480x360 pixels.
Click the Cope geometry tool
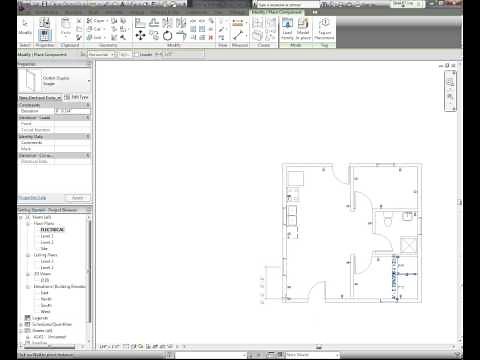pyautogui.click(x=96, y=21)
